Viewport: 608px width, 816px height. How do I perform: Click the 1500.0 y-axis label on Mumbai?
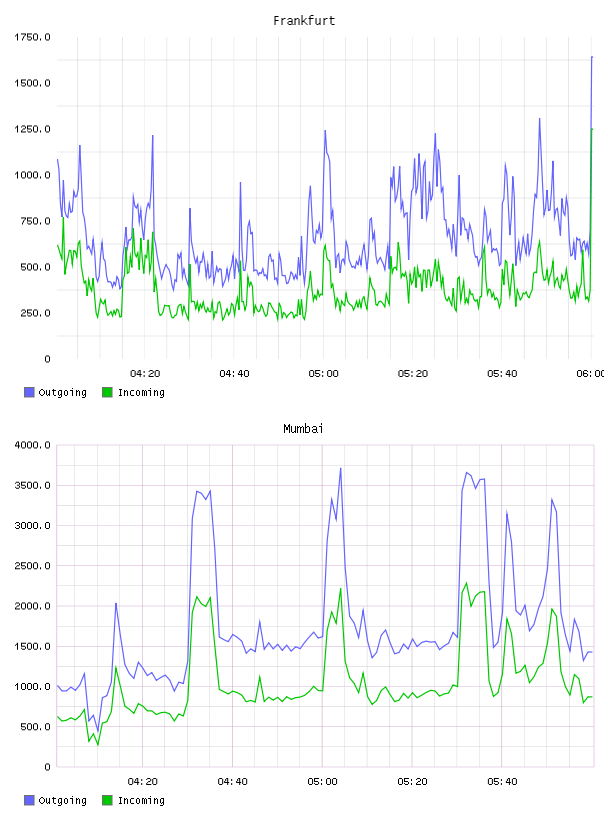click(32, 646)
